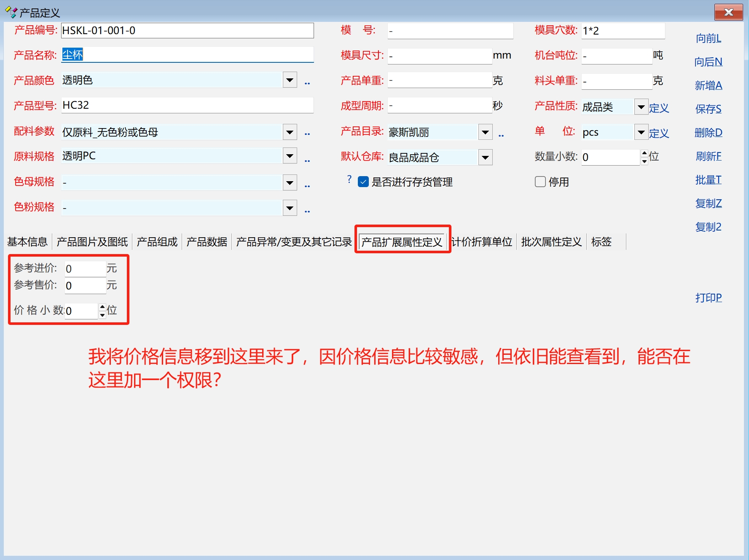Expand the 默认仓库 dropdown
Viewport: 749px width, 560px height.
pos(485,158)
